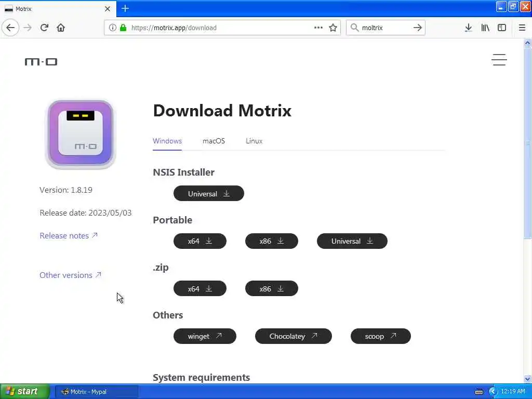This screenshot has width=532, height=399.
Task: Download the NSIS Installer Universal build
Action: [x=209, y=193]
